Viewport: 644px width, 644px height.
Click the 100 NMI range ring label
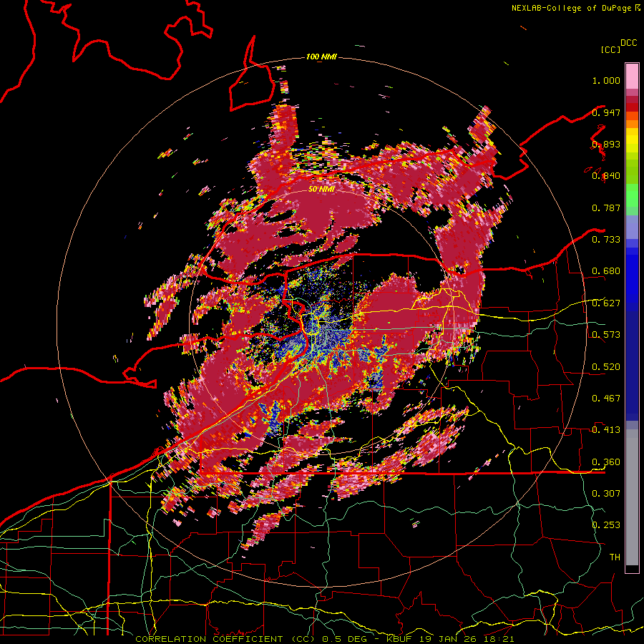point(321,57)
